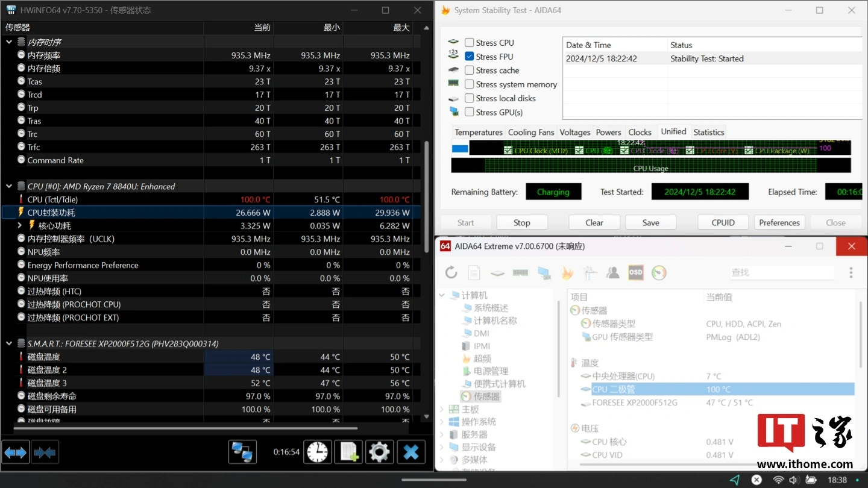Click the HWiNFO remote network computers icon
The image size is (868, 488).
tap(242, 452)
